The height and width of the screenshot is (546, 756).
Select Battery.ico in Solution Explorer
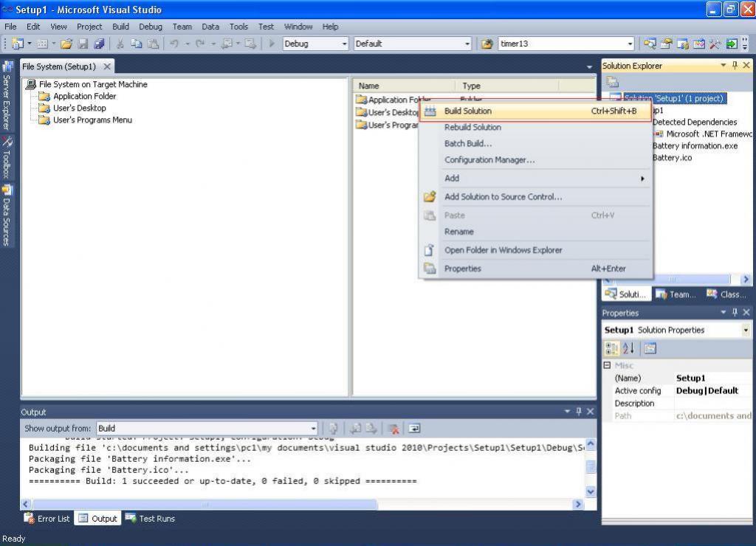pyautogui.click(x=672, y=158)
